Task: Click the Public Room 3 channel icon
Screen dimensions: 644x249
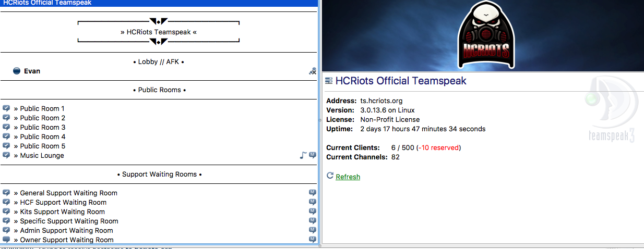Action: (6, 127)
